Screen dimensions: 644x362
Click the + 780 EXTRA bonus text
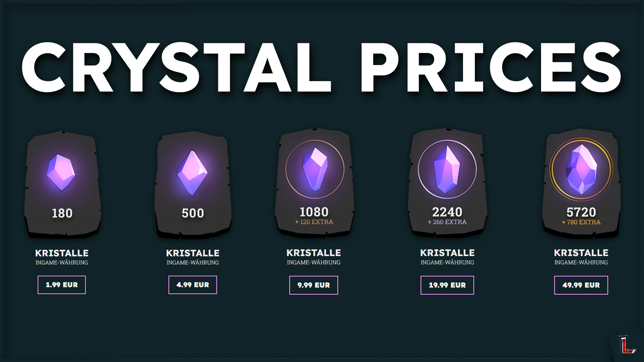pyautogui.click(x=581, y=222)
